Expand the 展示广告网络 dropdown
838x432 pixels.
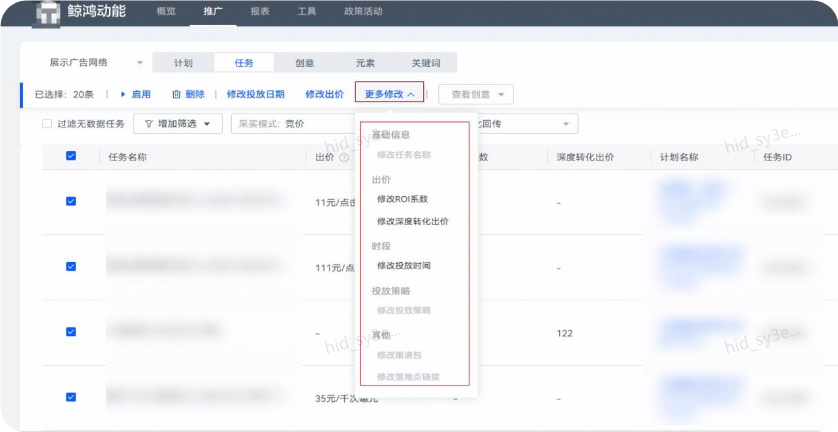(x=96, y=63)
